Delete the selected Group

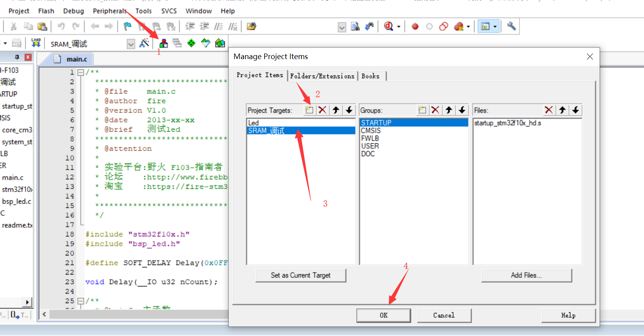[x=436, y=110]
